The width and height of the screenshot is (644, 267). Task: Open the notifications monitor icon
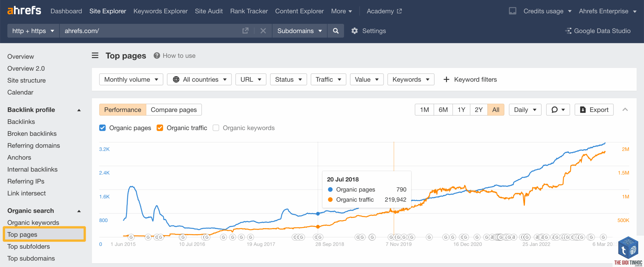[x=512, y=11]
